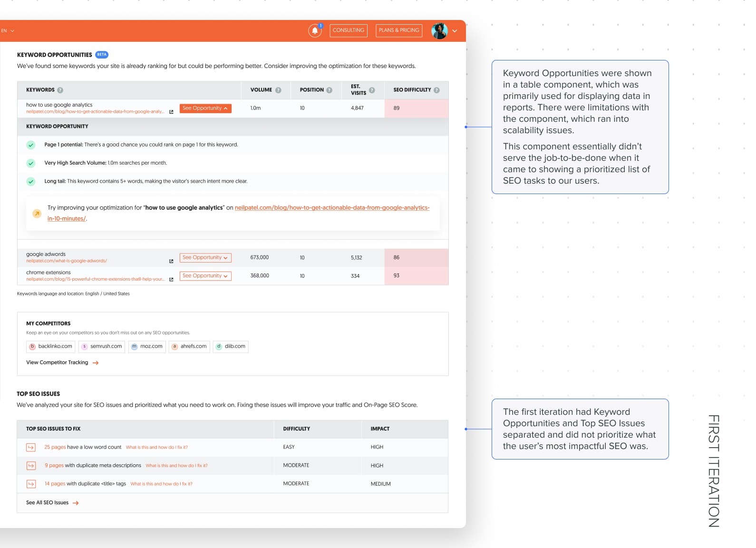Viewport: 756px width, 548px height.
Task: Click issue icon for duplicate meta descriptions row
Action: (31, 466)
